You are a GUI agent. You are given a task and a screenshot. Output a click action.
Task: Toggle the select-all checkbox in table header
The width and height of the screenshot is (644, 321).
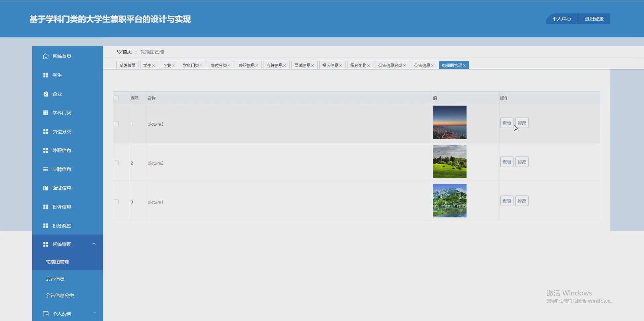click(x=116, y=98)
